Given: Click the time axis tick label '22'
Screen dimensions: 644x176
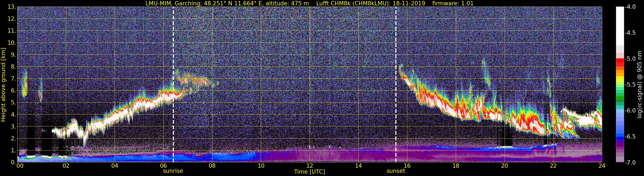Looking at the screenshot, I should (553, 166).
